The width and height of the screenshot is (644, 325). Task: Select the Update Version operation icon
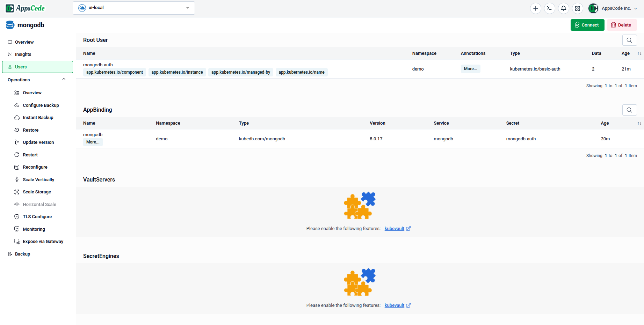point(16,142)
